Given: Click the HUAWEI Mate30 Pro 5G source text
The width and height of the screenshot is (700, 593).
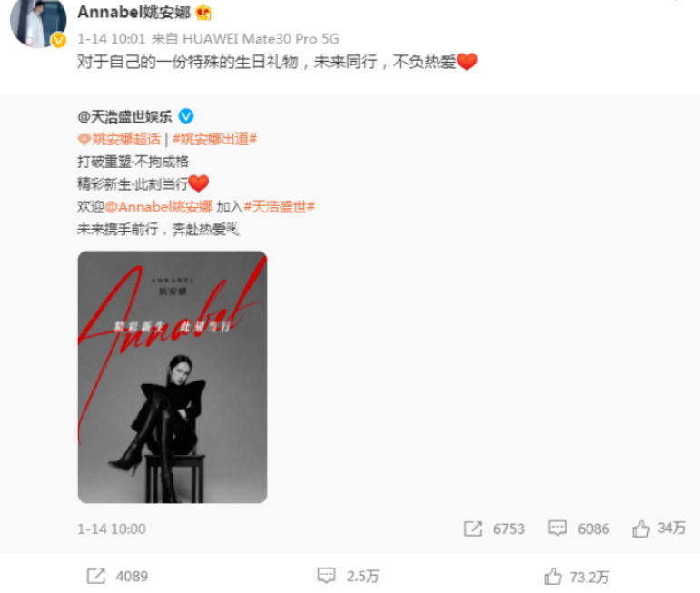Looking at the screenshot, I should pos(261,39).
